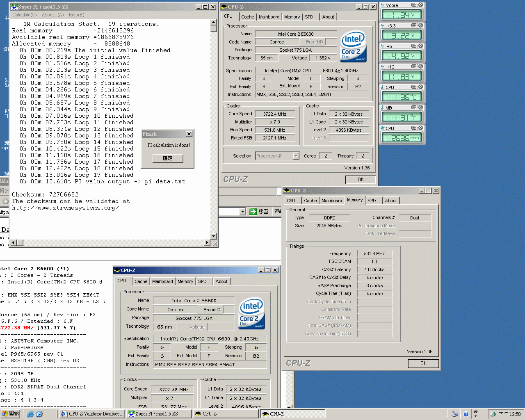Screen dimensions: 525x420
Task: Click OK in the top CPU-Z window
Action: 361,180
